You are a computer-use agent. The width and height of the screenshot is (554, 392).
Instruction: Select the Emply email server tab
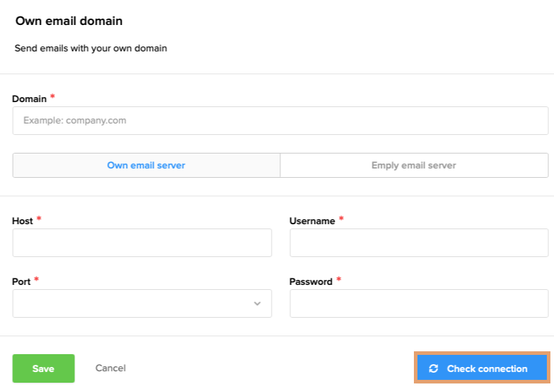coord(414,166)
